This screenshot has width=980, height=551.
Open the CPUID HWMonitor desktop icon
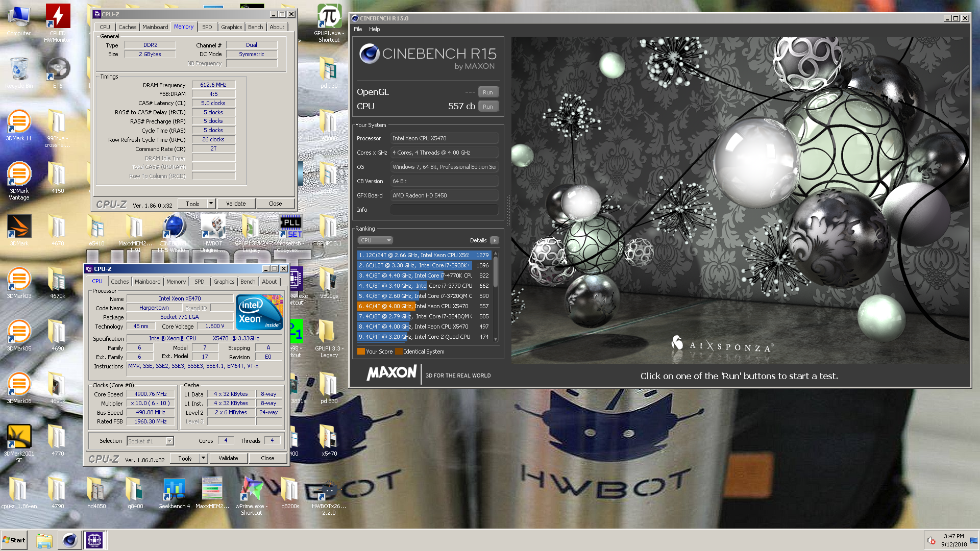coord(58,23)
